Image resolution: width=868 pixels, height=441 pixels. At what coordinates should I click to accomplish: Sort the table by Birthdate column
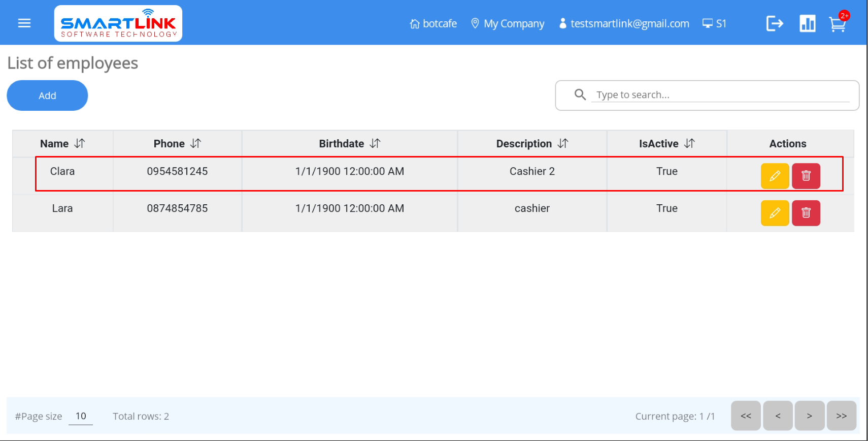click(x=375, y=144)
